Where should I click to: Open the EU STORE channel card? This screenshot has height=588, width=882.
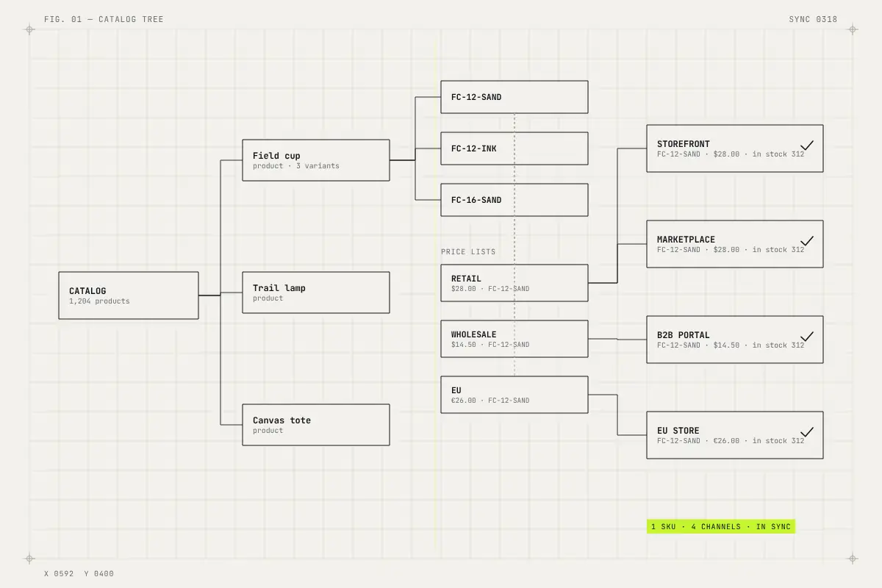pyautogui.click(x=735, y=435)
